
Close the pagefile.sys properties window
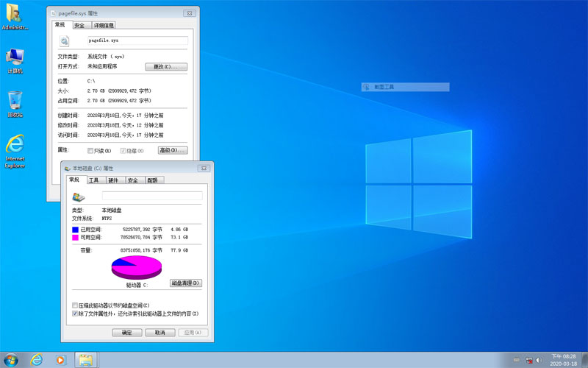coord(190,13)
